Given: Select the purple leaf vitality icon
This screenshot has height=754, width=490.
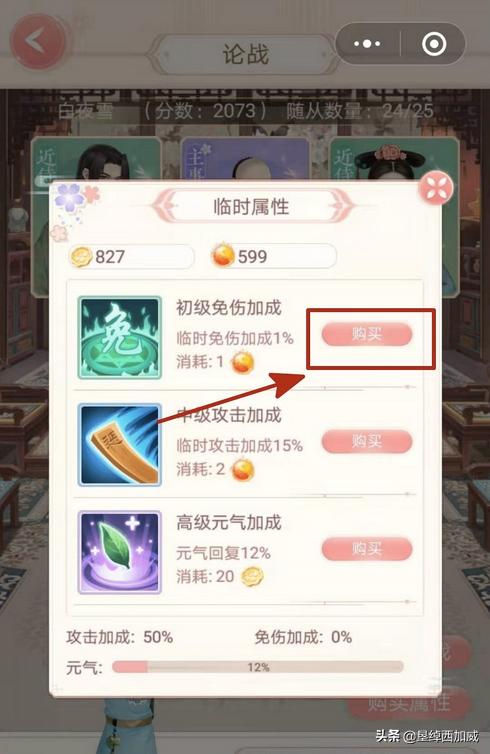Looking at the screenshot, I should (120, 552).
